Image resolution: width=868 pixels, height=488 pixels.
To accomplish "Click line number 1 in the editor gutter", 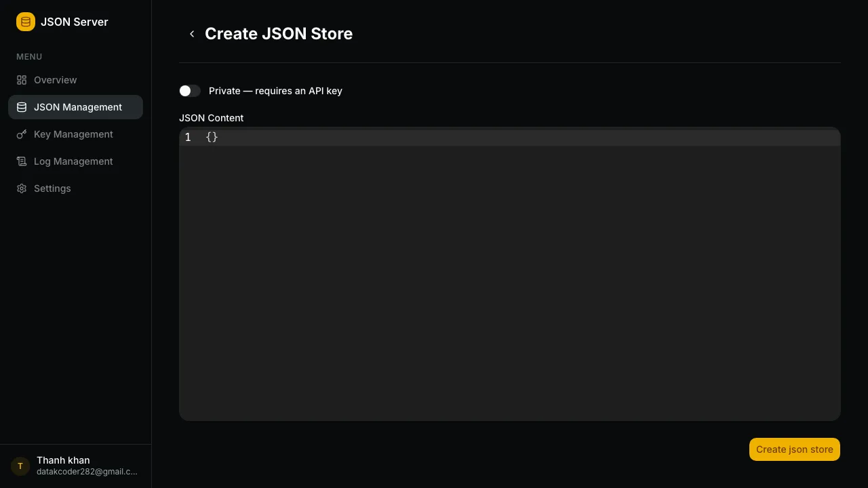I will click(188, 137).
